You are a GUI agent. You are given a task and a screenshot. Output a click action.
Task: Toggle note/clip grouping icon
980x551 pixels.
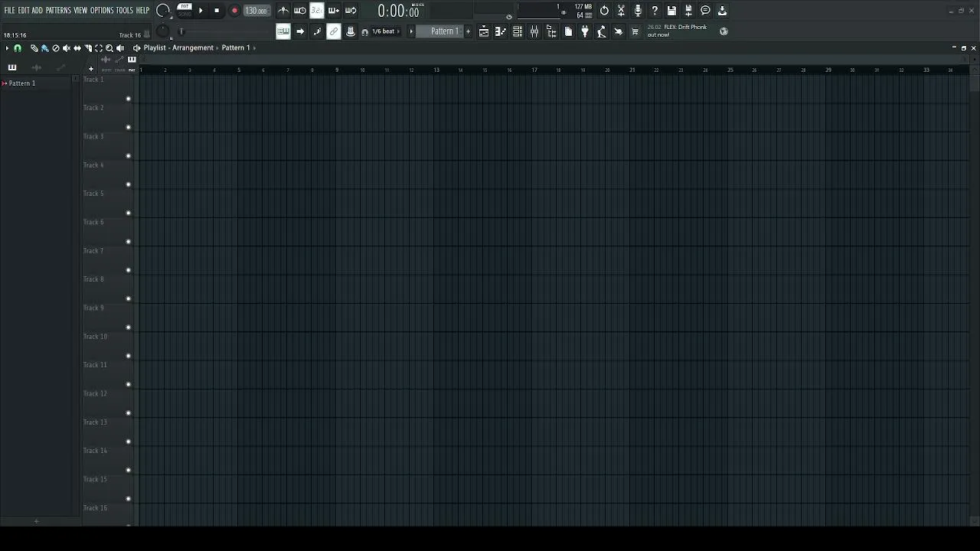click(317, 31)
